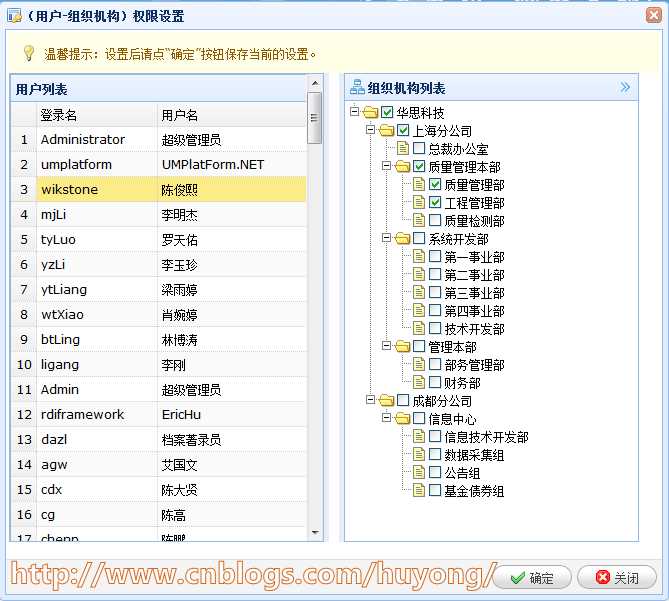Collapse the 质量管理本部 tree node
669x601 pixels.
click(x=387, y=165)
